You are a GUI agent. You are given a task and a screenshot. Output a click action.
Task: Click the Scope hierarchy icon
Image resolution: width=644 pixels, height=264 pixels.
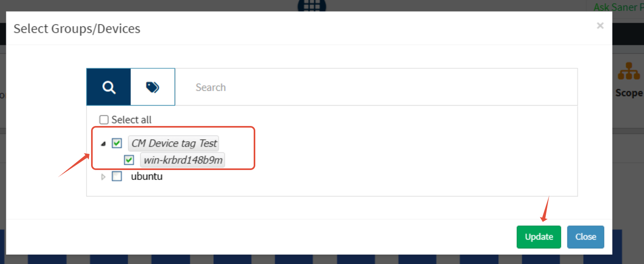click(x=628, y=71)
